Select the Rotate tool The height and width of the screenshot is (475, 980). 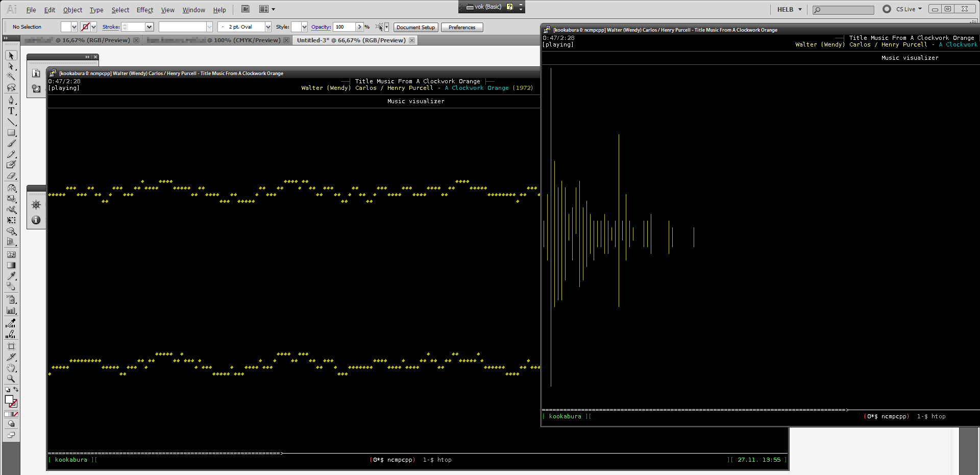[x=11, y=188]
